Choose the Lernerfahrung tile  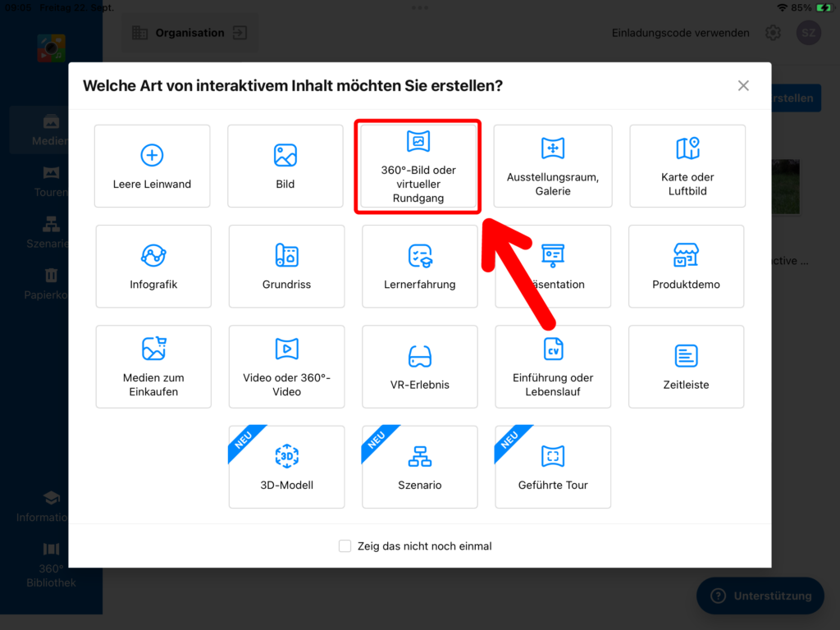click(x=419, y=267)
